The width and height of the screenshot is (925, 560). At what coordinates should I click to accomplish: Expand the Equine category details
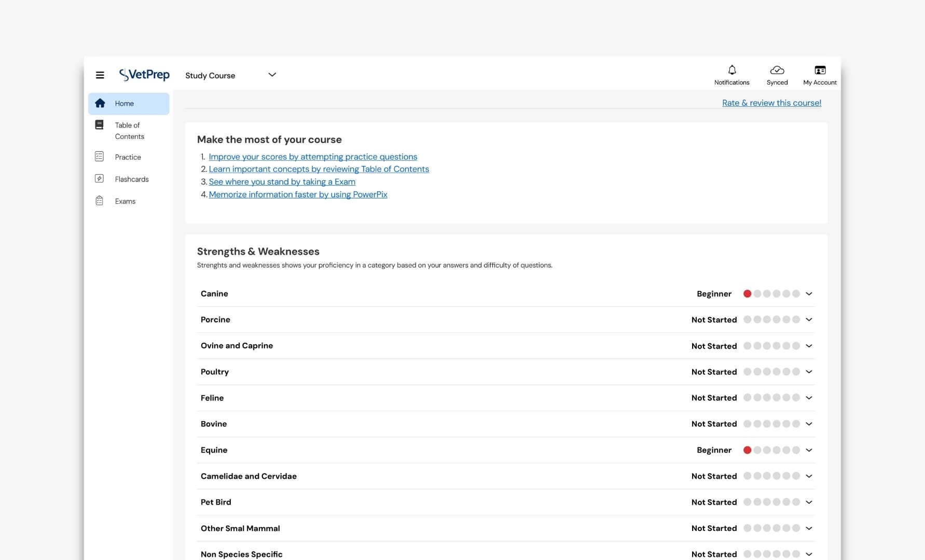pyautogui.click(x=808, y=450)
